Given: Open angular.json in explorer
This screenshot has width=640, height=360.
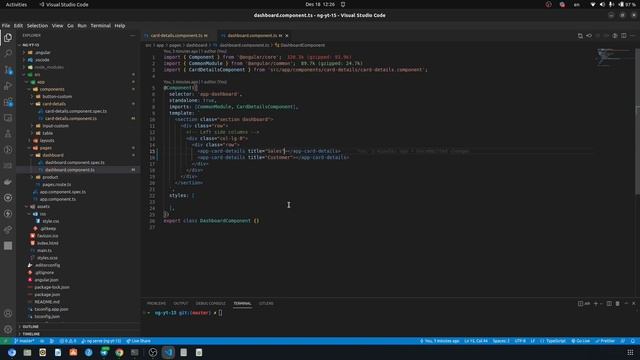Looking at the screenshot, I should pos(46,280).
